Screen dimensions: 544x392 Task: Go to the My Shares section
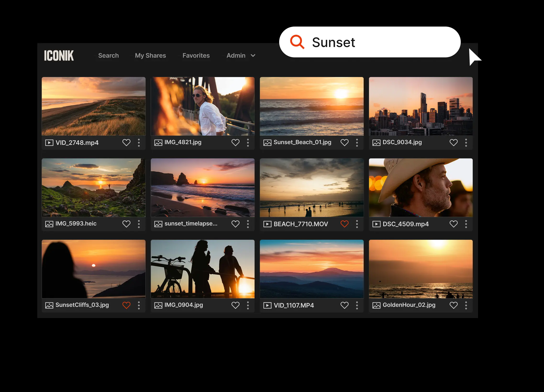[150, 56]
